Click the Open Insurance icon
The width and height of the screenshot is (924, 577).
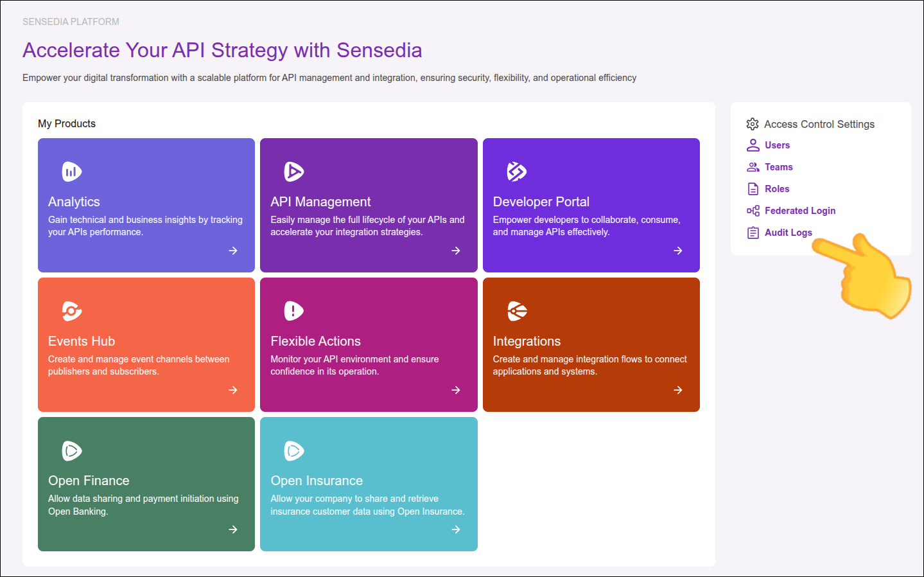click(293, 450)
